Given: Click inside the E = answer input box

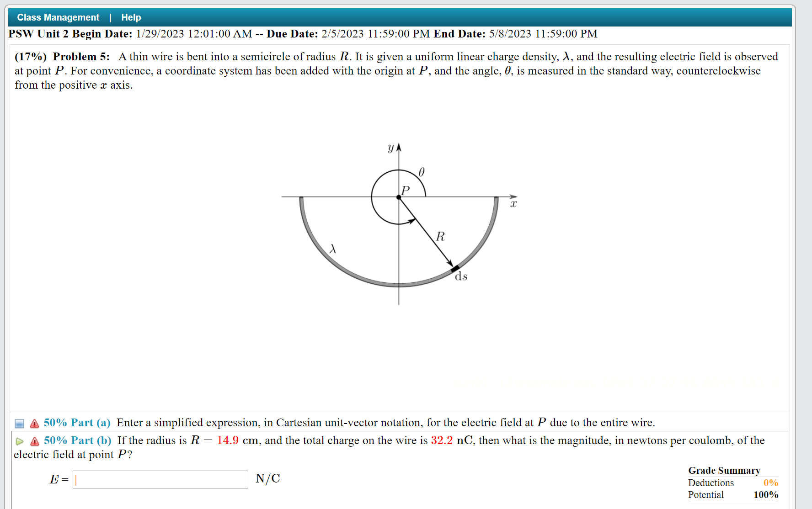Looking at the screenshot, I should pos(160,479).
